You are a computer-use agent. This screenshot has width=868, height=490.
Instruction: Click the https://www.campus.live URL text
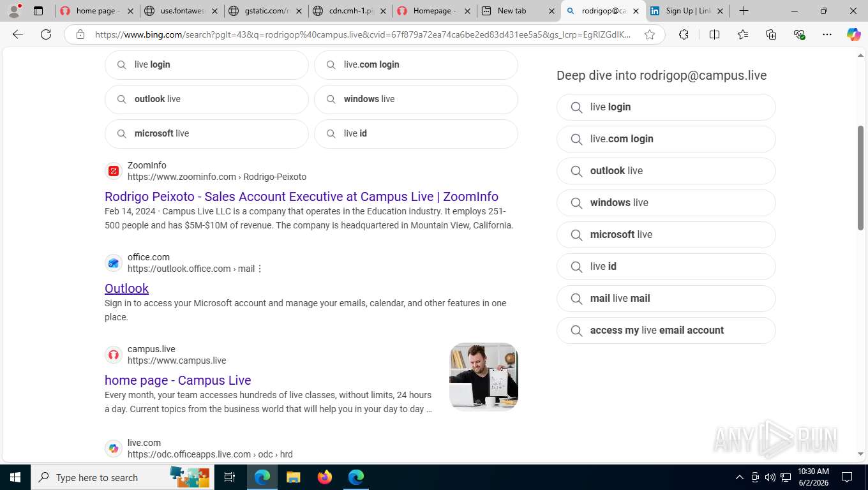[x=177, y=360]
